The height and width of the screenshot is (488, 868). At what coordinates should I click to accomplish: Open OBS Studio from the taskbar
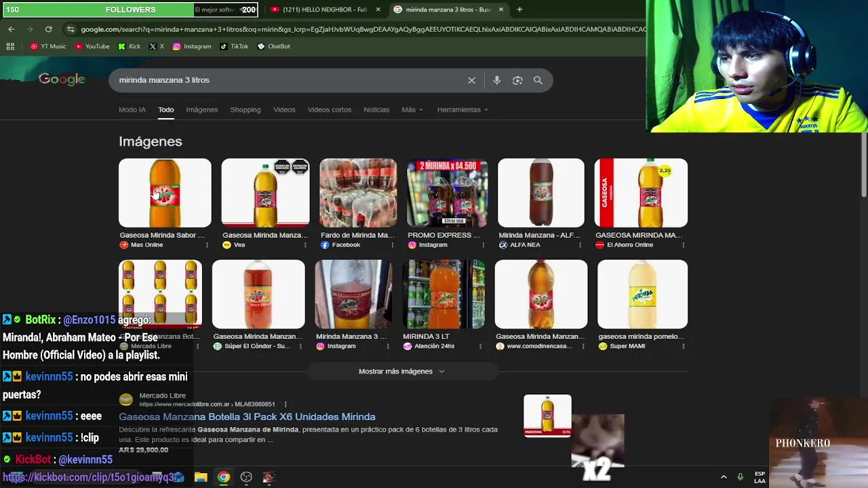(x=246, y=477)
